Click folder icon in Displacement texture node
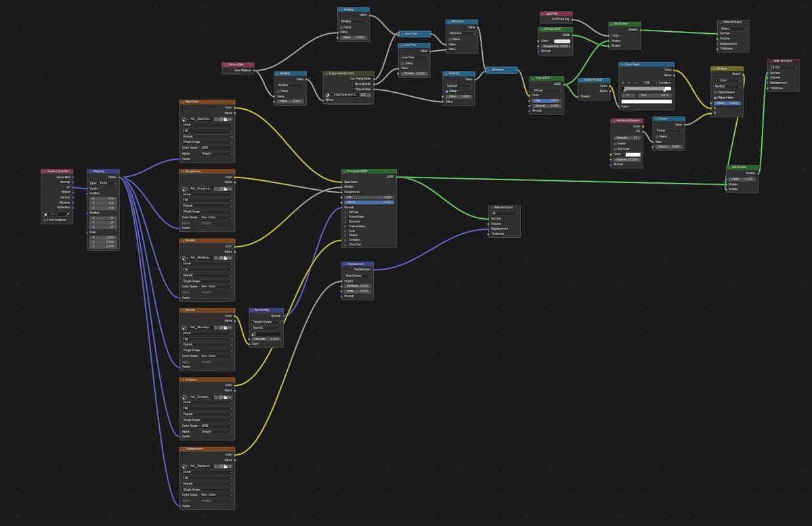 click(x=226, y=466)
